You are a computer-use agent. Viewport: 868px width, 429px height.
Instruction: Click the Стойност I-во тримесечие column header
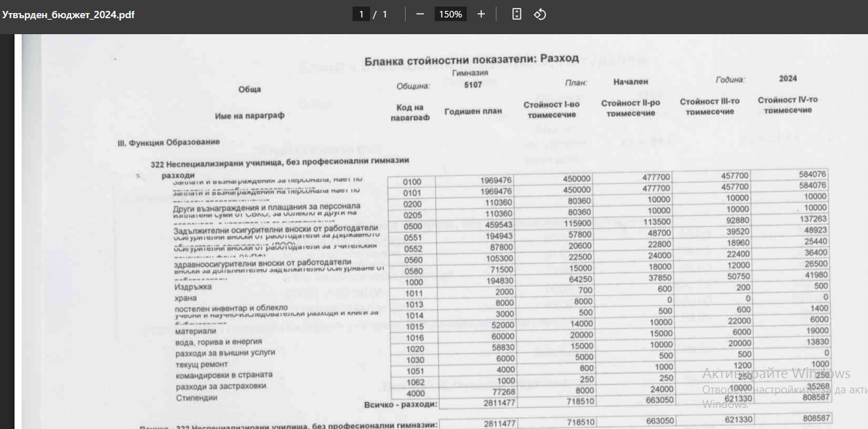552,110
